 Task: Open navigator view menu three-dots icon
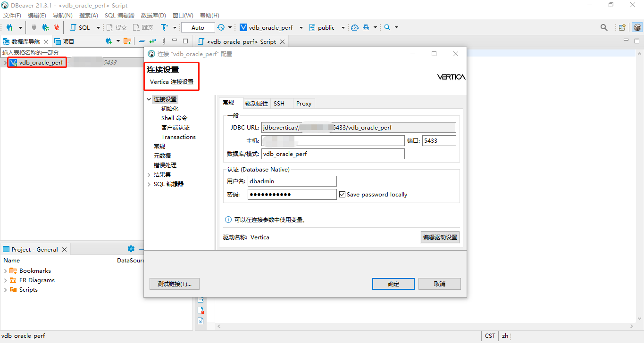point(164,41)
